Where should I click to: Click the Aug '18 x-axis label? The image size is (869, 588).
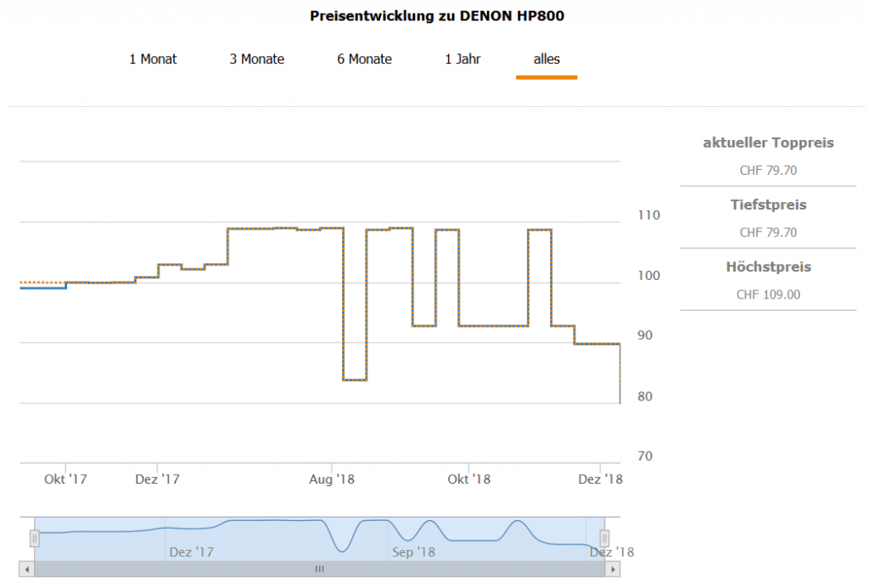click(x=332, y=479)
